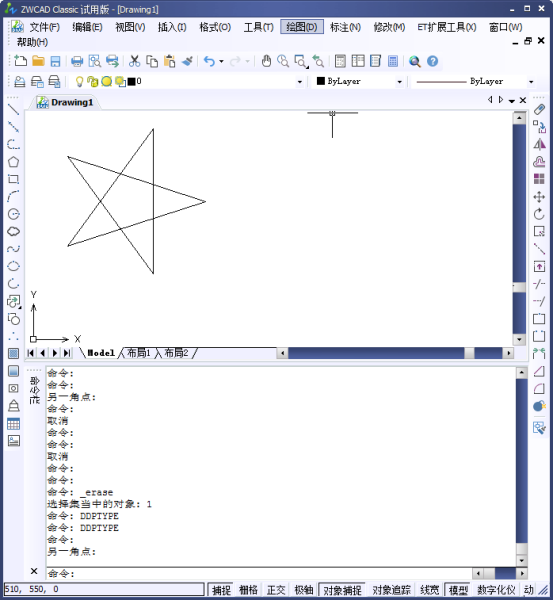The width and height of the screenshot is (554, 601).
Task: Click the Array tool in modify toolbar
Action: coord(539,179)
